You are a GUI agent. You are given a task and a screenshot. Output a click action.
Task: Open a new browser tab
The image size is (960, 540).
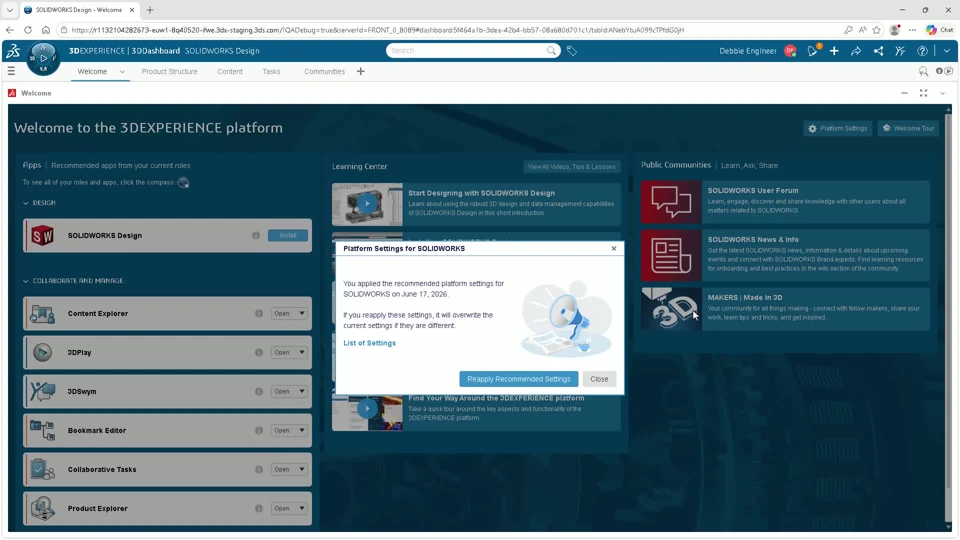[x=150, y=10]
